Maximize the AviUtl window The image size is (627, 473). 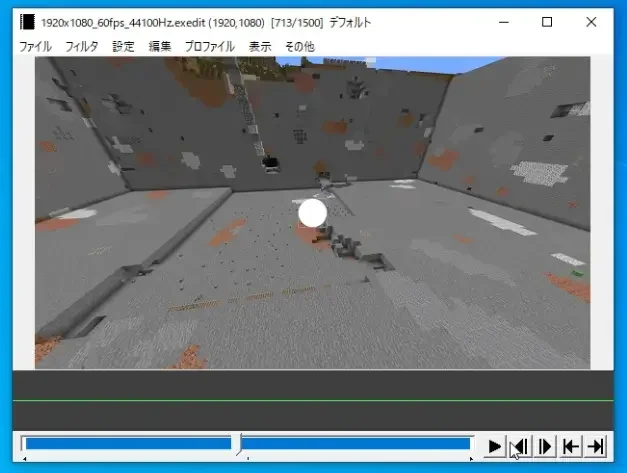tap(547, 22)
